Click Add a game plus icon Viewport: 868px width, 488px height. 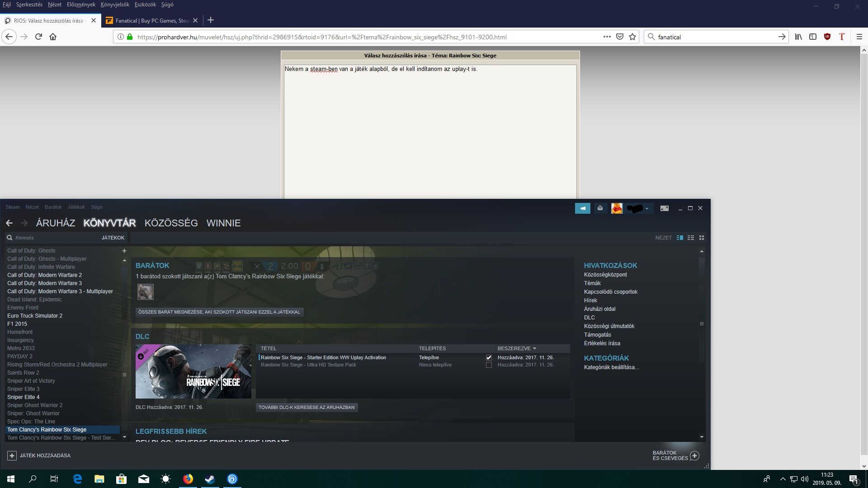pos(12,455)
